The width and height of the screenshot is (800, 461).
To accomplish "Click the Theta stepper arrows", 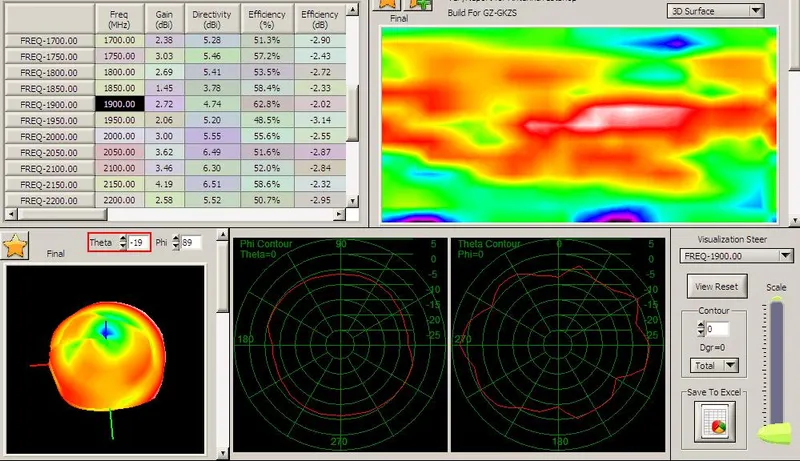I will coord(123,243).
